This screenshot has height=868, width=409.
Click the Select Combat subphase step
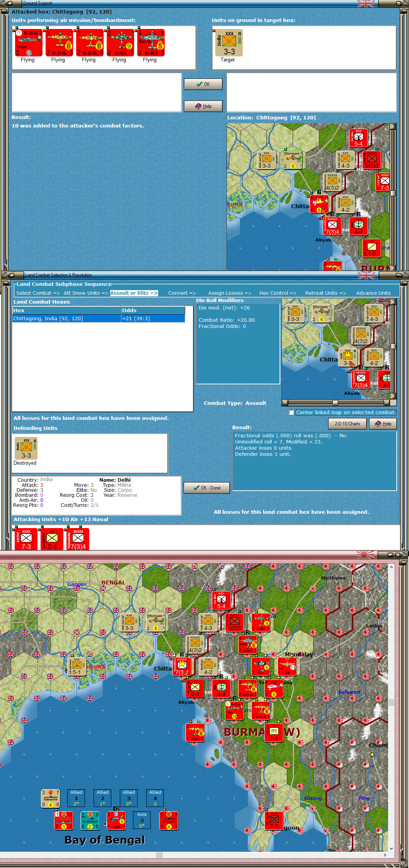[x=38, y=293]
